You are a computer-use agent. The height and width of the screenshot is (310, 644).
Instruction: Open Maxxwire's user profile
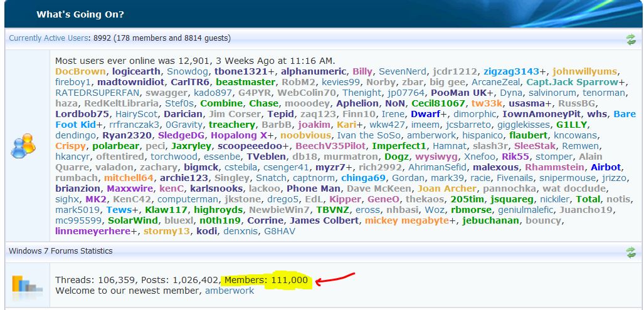coord(130,189)
